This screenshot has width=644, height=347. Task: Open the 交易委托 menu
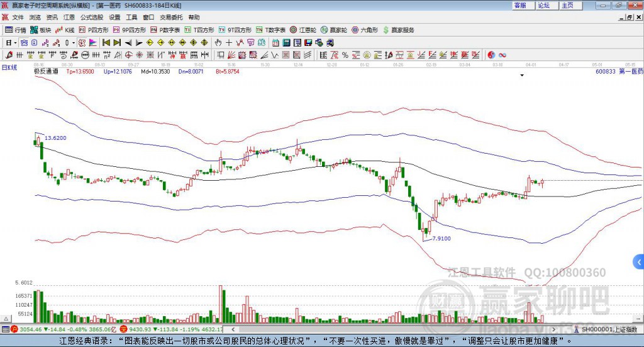coord(171,17)
